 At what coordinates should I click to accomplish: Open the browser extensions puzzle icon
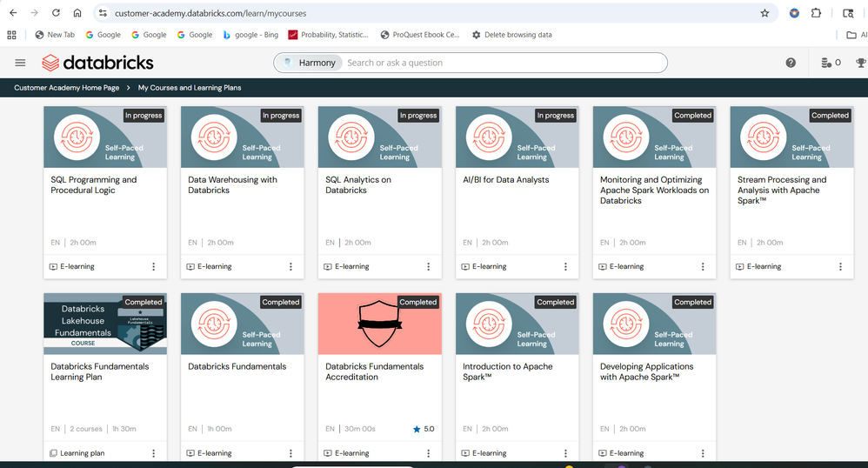(816, 13)
